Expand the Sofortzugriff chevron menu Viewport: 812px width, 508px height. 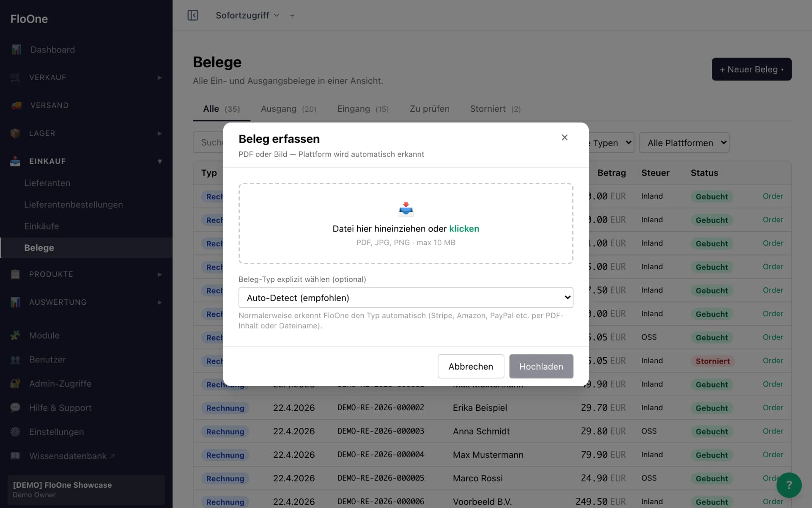pos(277,16)
